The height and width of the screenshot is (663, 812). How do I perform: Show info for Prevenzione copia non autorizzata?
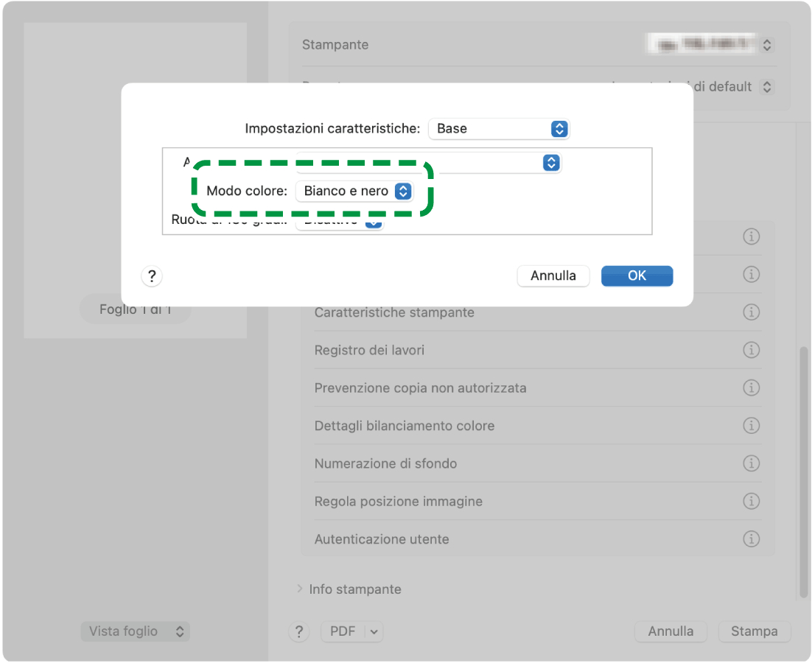coord(751,387)
